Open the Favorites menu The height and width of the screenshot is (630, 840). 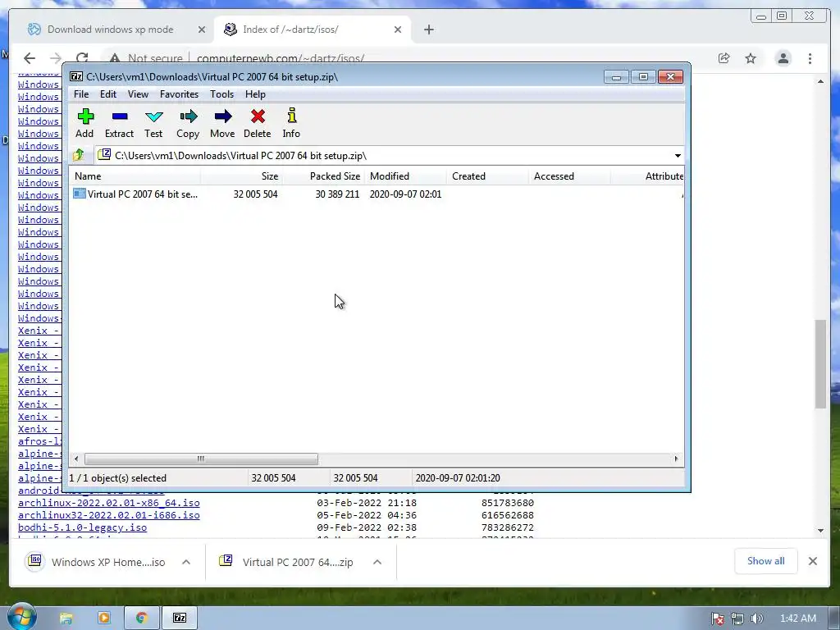[x=179, y=94]
